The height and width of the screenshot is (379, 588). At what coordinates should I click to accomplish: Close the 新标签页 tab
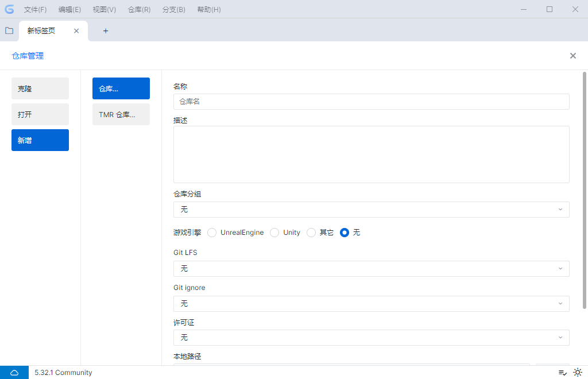(x=76, y=30)
